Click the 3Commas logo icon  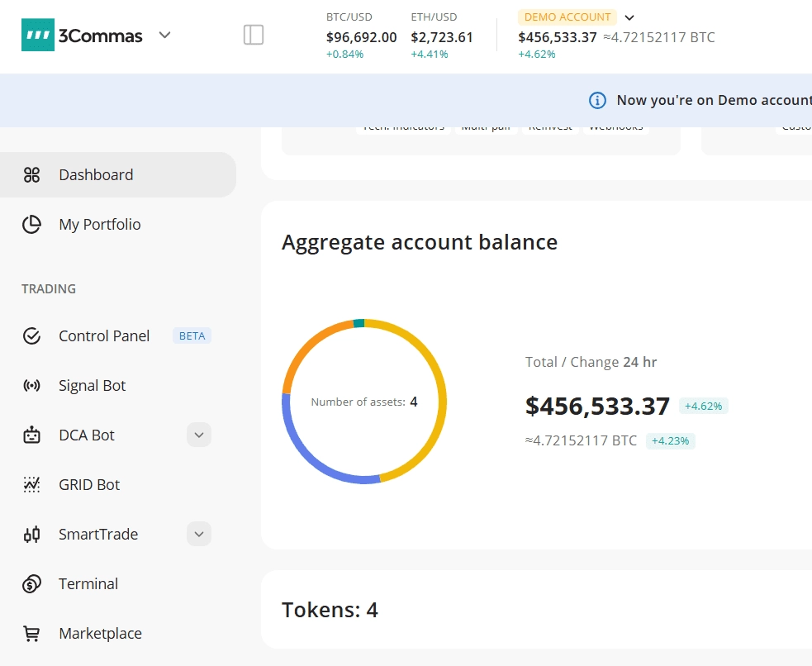coord(38,35)
